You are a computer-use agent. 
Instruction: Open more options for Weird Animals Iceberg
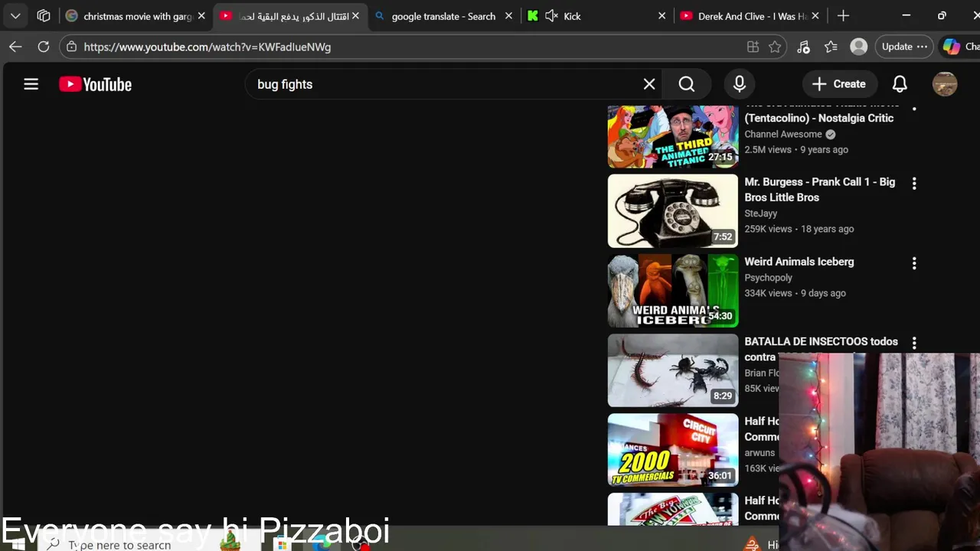click(x=914, y=263)
